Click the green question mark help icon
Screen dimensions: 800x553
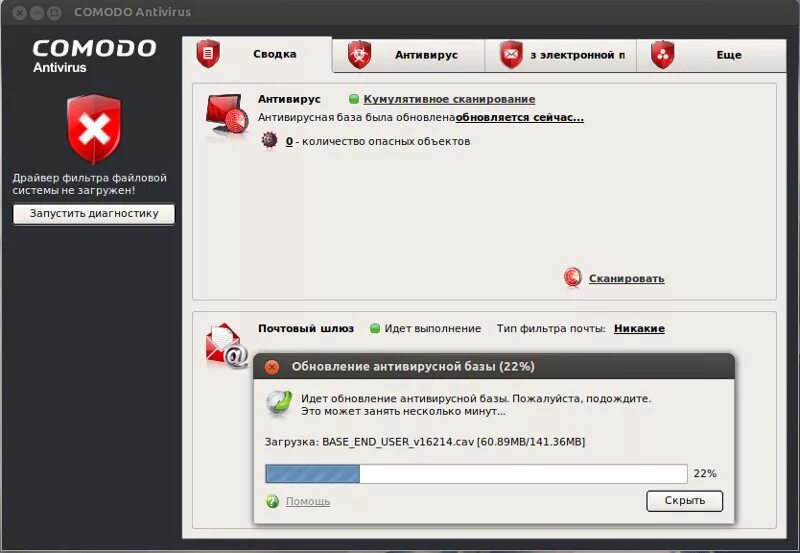[x=272, y=501]
